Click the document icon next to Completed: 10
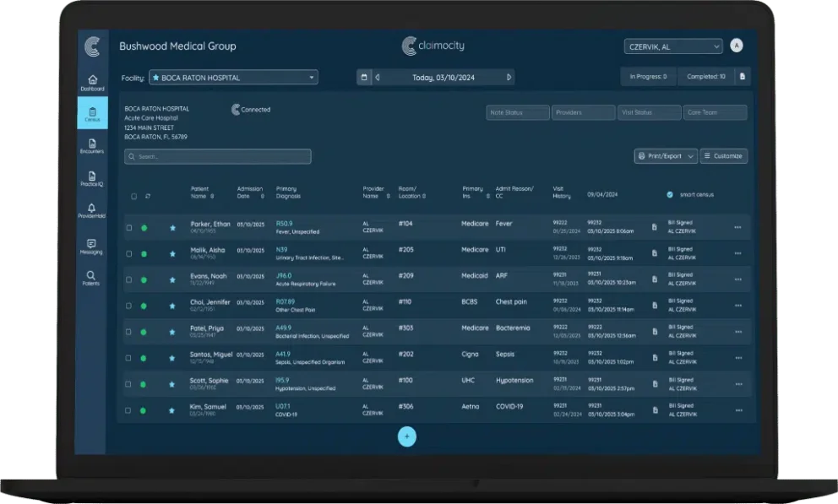 [x=742, y=76]
